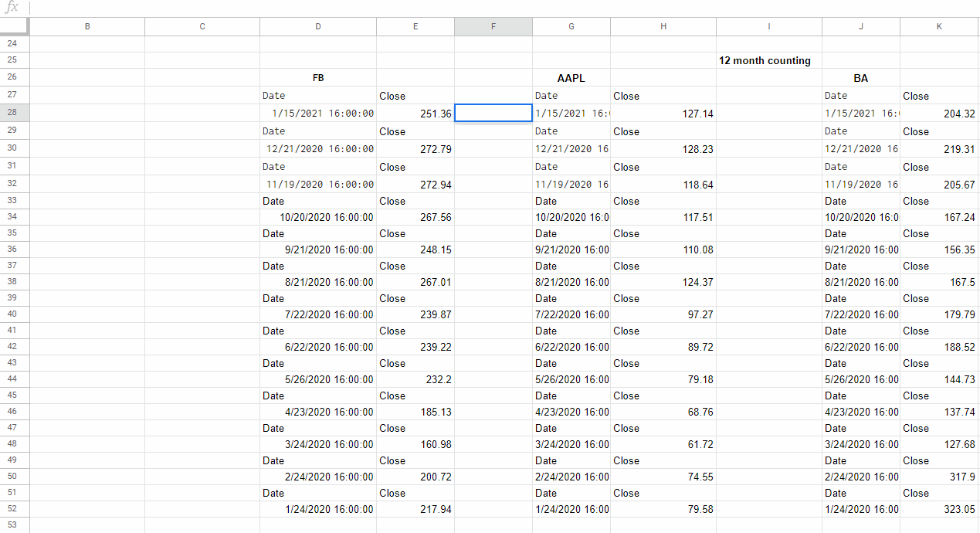Select BA close value 205.67
The height and width of the screenshot is (533, 980).
pyautogui.click(x=939, y=185)
